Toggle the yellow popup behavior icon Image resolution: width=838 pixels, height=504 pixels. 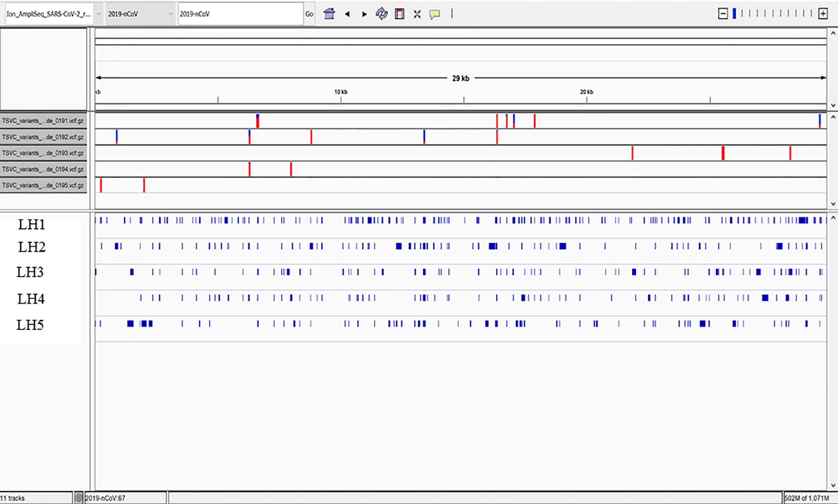[x=434, y=14]
